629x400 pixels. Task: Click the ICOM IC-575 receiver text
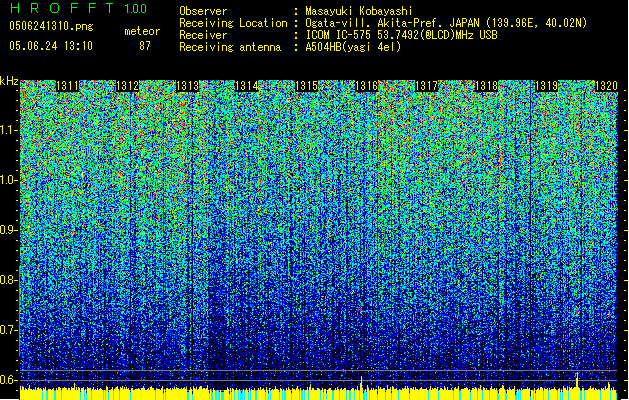(x=401, y=35)
